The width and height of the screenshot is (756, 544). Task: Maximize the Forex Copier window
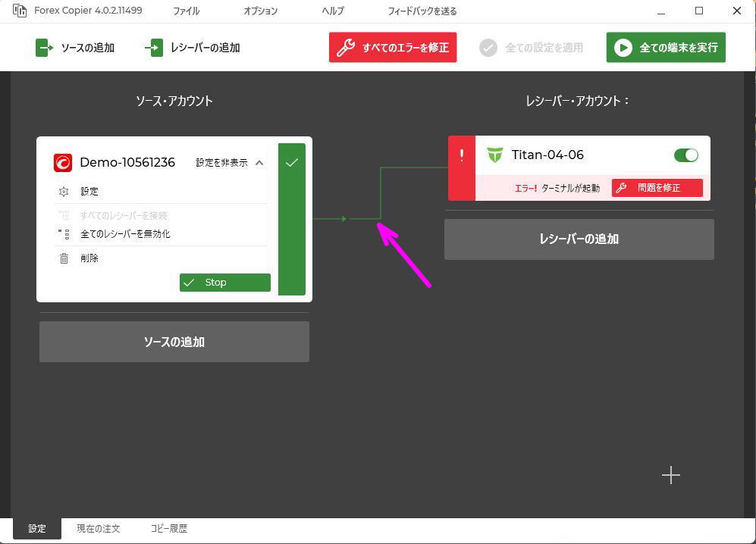(x=699, y=11)
